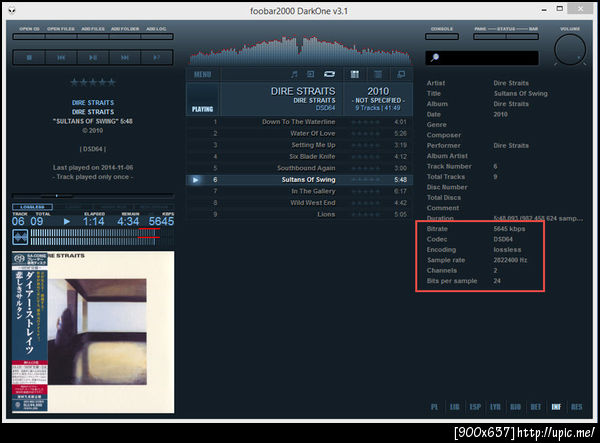Image resolution: width=600 pixels, height=443 pixels.
Task: Click the music note icon
Action: [294, 74]
